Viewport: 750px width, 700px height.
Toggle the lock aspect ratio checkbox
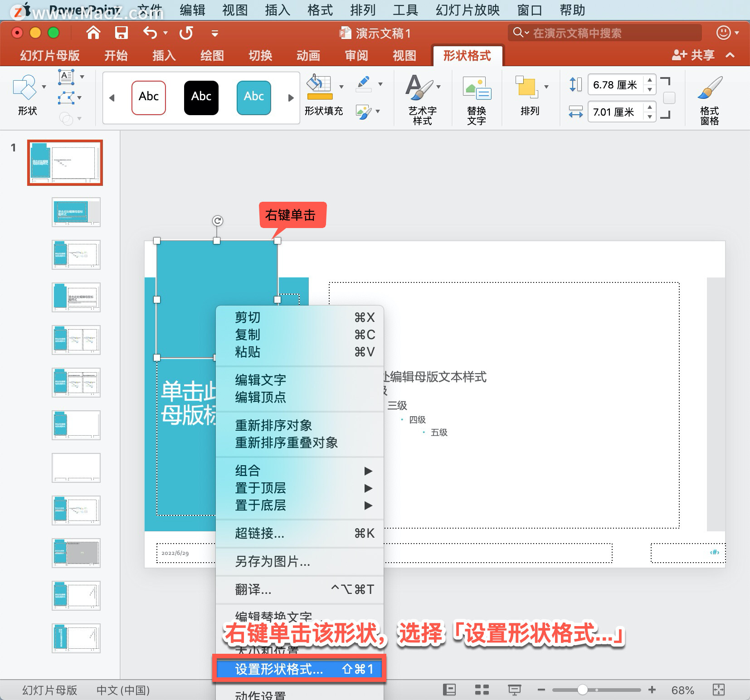pyautogui.click(x=669, y=98)
